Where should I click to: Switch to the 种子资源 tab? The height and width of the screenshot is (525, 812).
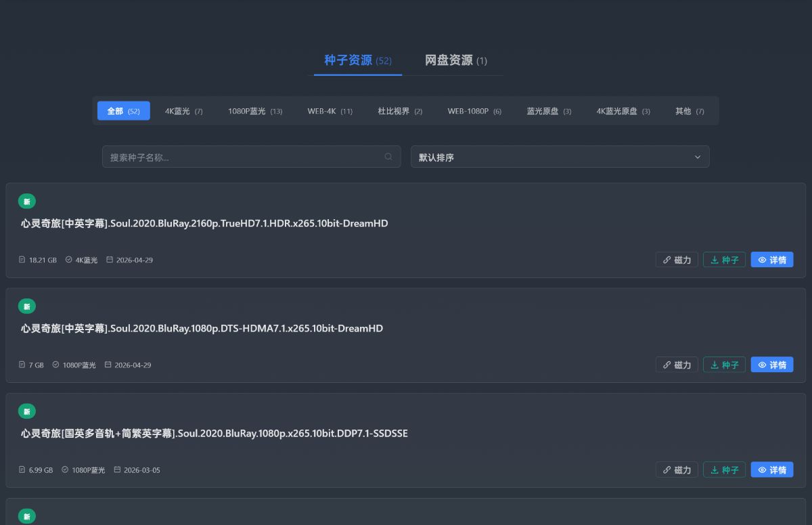coord(357,60)
